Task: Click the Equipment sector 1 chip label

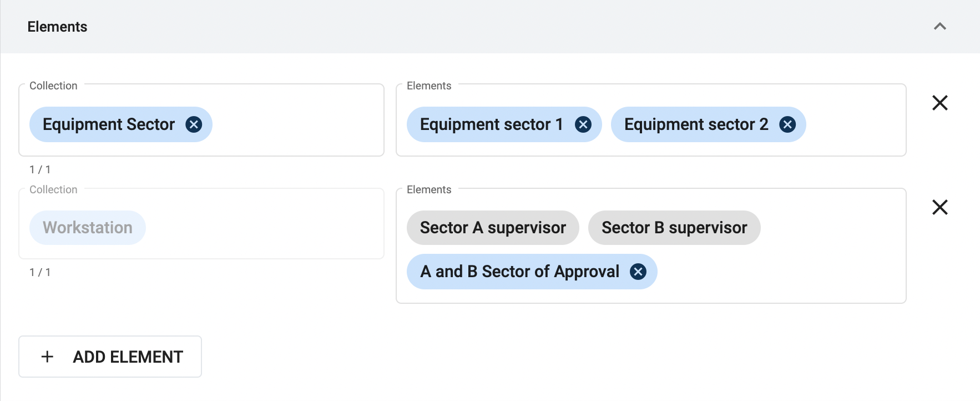Action: click(492, 124)
